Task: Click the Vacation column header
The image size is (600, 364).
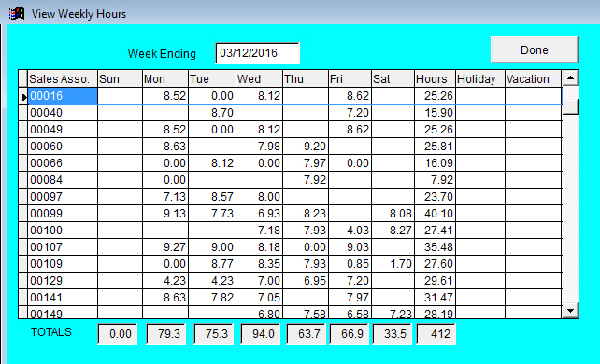Action: point(534,78)
